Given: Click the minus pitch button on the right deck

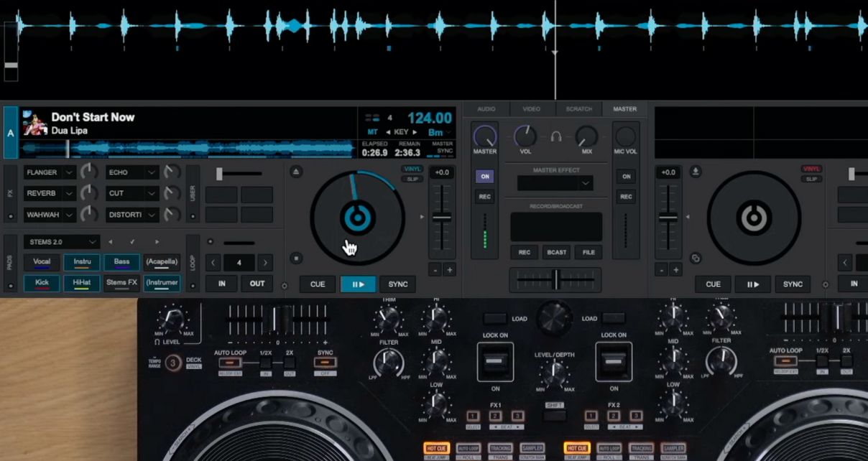Looking at the screenshot, I should tap(660, 270).
